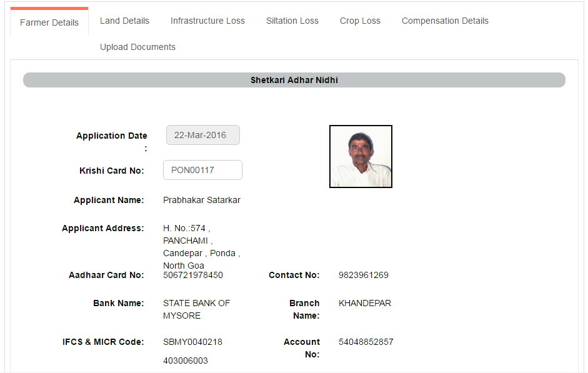The height and width of the screenshot is (373, 588).
Task: Click the Applicant Address label
Action: coord(102,228)
